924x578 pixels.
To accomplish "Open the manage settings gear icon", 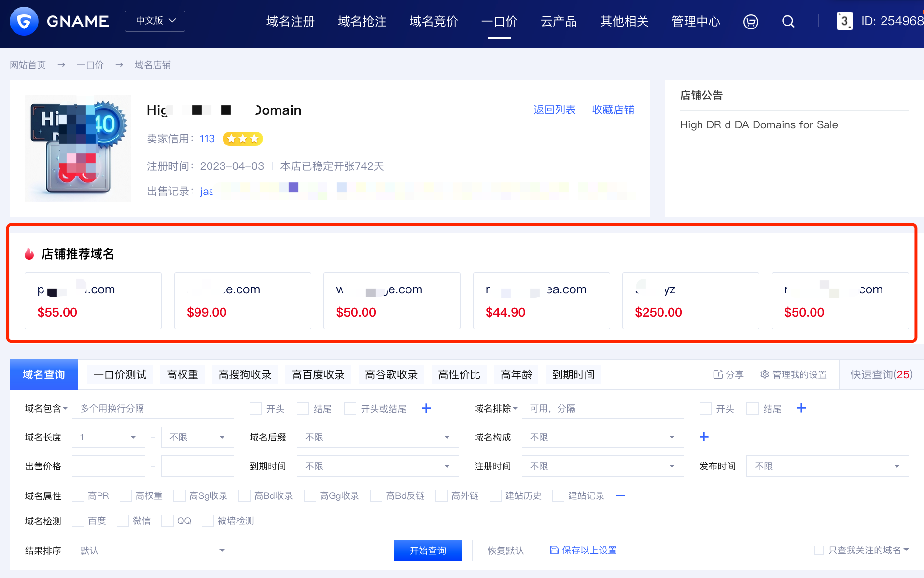I will (765, 374).
